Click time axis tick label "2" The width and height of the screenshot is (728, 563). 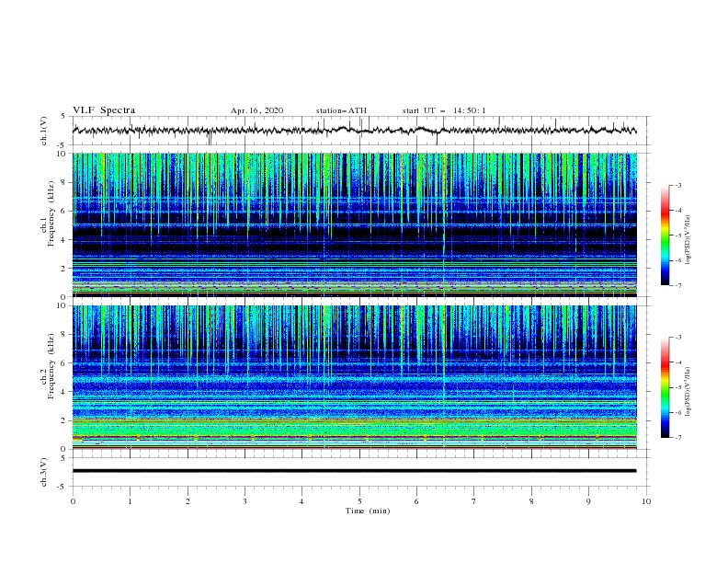188,501
